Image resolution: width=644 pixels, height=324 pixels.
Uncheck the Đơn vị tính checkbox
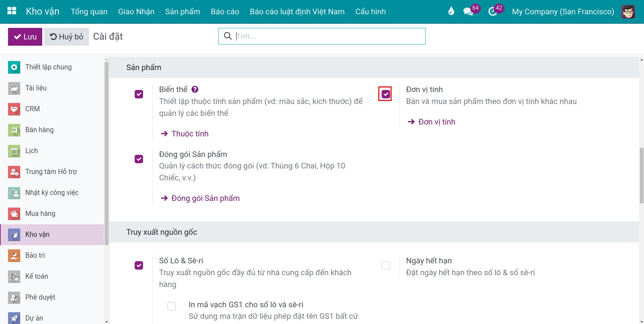pyautogui.click(x=385, y=94)
